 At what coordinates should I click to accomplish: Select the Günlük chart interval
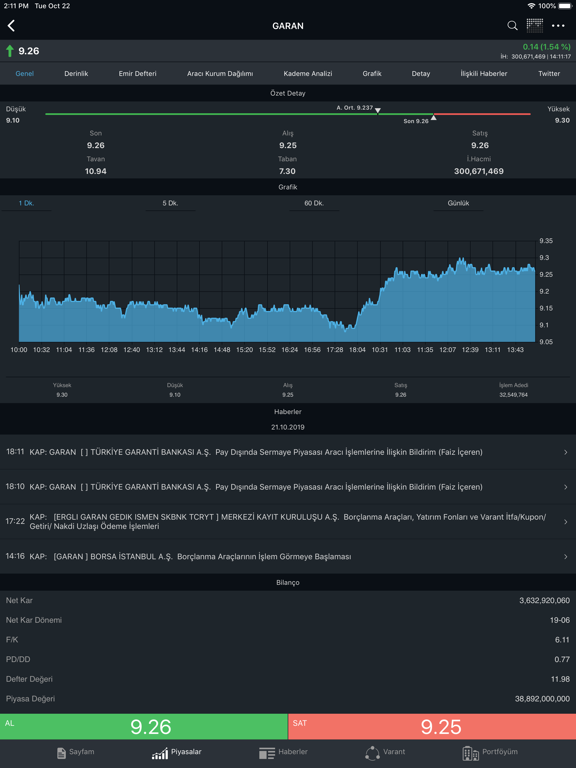tap(458, 203)
